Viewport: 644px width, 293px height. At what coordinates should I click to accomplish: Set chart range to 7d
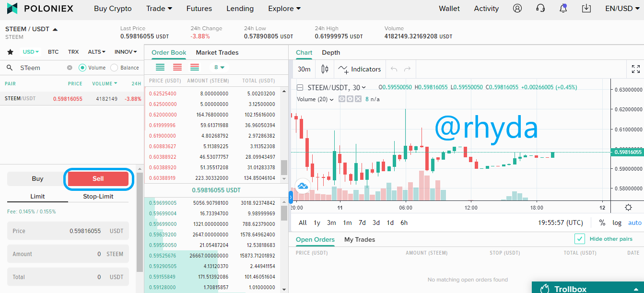point(362,223)
